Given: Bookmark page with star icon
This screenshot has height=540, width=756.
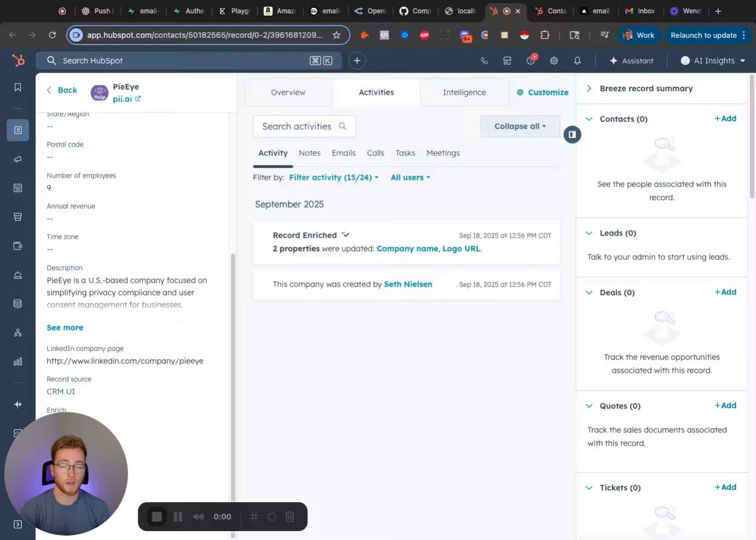Looking at the screenshot, I should tap(337, 35).
